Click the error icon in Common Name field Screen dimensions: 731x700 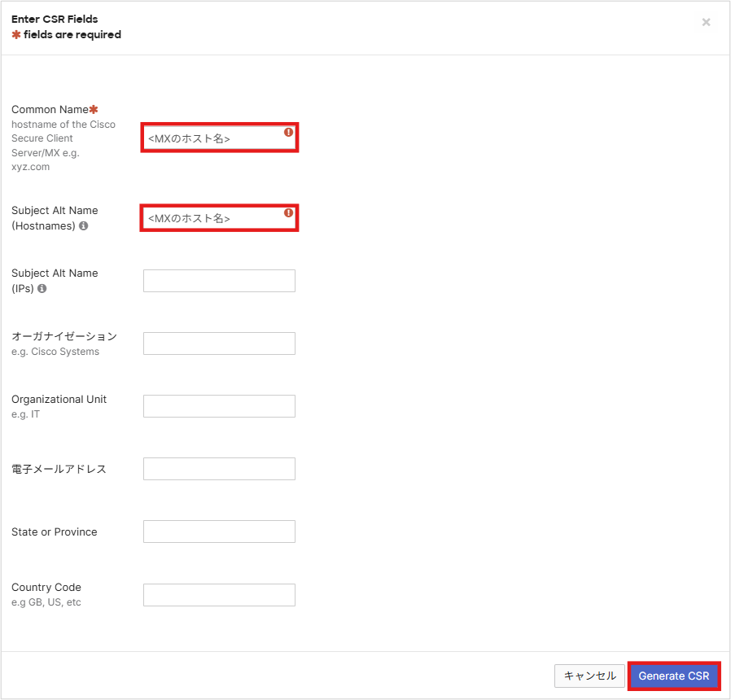point(288,132)
